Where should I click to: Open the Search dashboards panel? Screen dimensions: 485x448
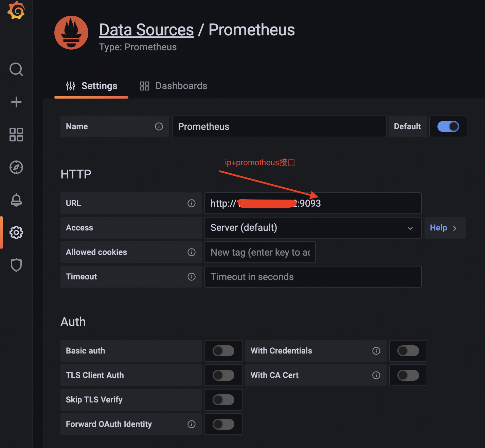[16, 69]
